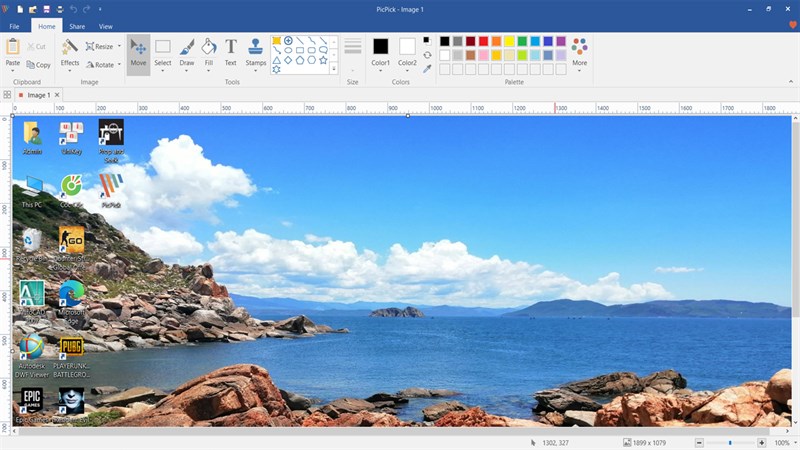Viewport: 800px width, 450px height.
Task: Pick the Fill bucket tool
Action: 208,52
